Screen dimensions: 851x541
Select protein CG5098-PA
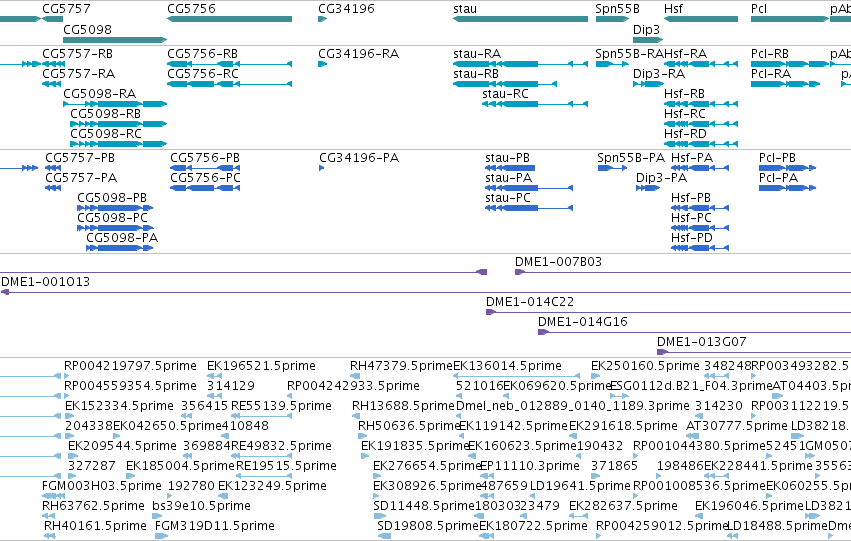tap(122, 238)
